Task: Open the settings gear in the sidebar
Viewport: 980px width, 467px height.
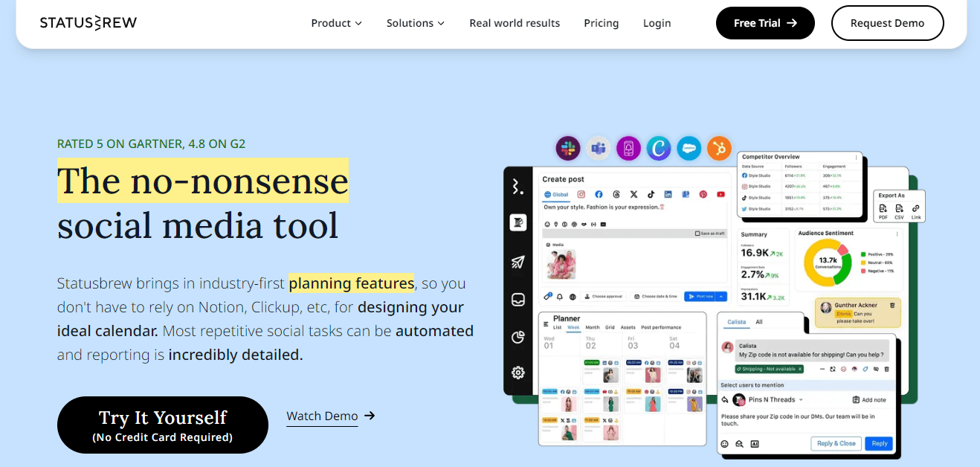Action: tap(518, 373)
